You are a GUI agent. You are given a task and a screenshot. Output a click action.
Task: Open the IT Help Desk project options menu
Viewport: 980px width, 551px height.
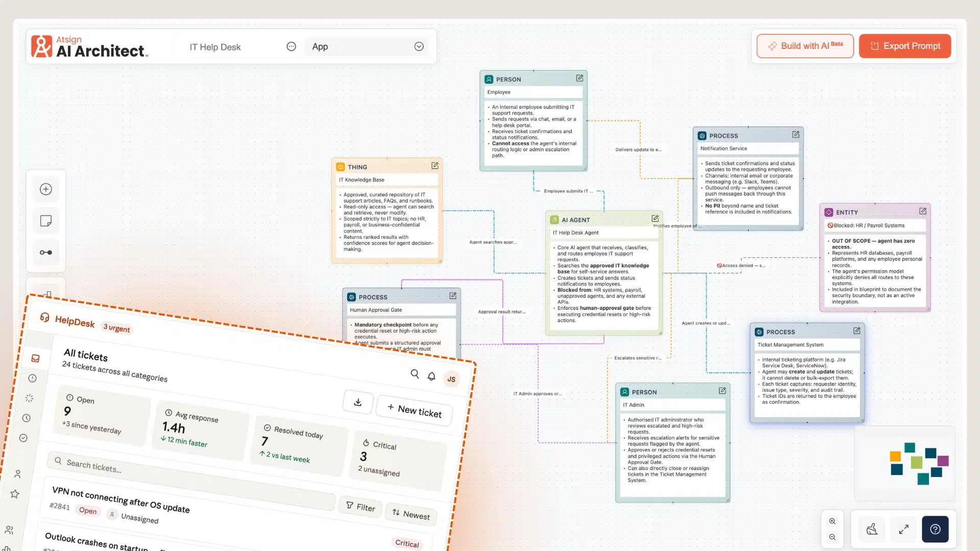tap(291, 46)
